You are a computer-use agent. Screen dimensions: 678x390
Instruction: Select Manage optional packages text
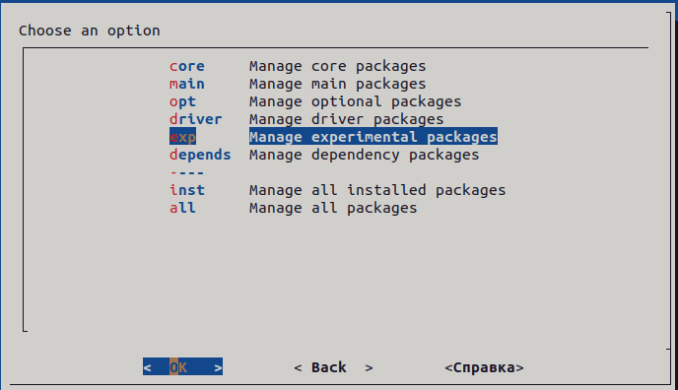pos(355,102)
